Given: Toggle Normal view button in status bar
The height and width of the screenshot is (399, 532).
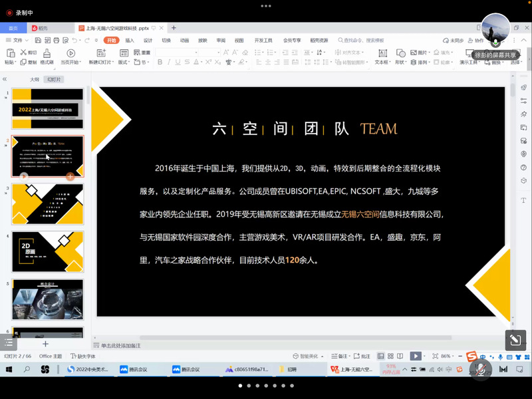Looking at the screenshot, I should (380, 356).
